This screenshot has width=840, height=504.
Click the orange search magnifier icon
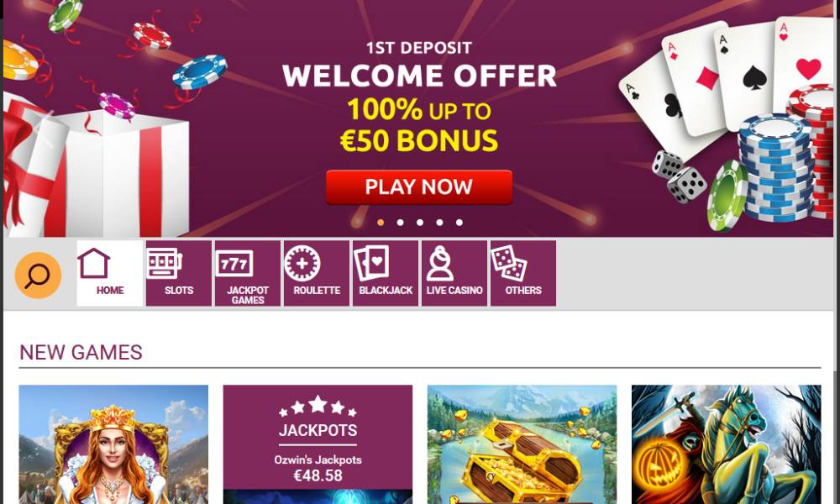point(38,276)
